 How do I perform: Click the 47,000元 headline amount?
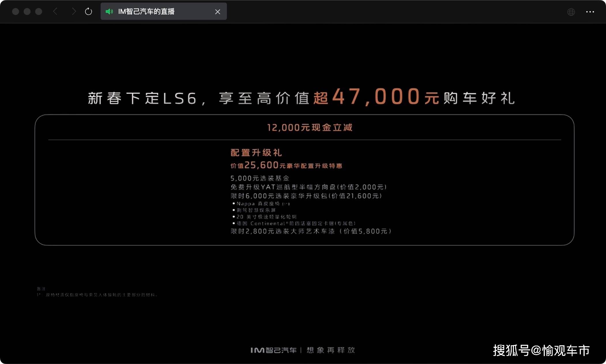tap(385, 97)
